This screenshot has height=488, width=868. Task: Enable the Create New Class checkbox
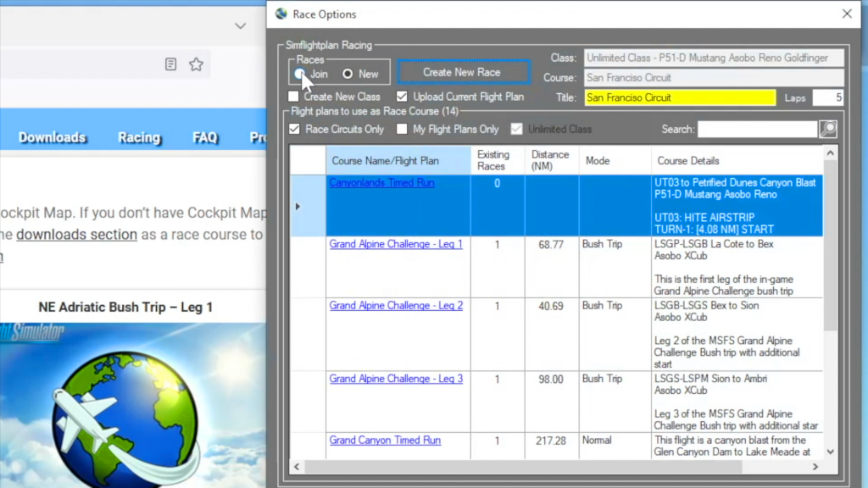pos(294,97)
